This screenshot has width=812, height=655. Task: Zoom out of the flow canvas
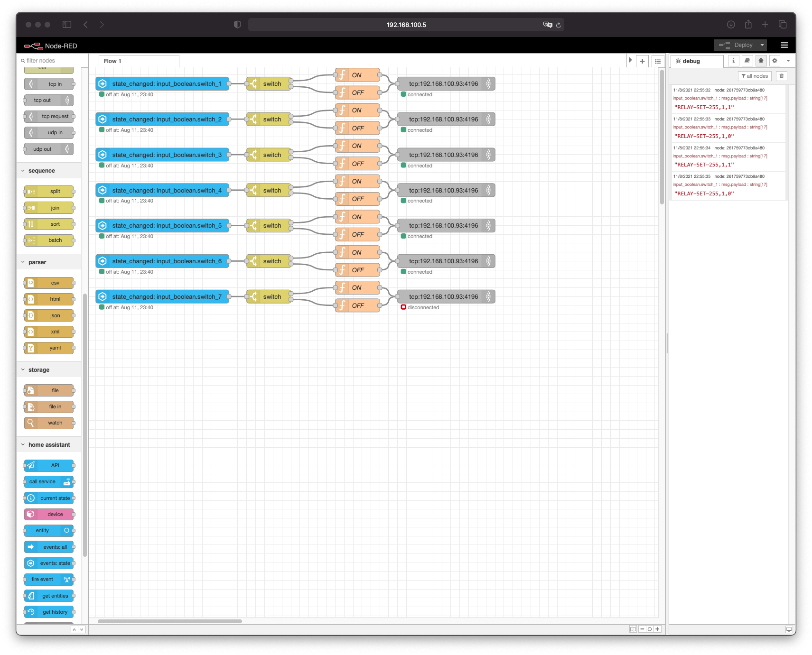tap(642, 629)
